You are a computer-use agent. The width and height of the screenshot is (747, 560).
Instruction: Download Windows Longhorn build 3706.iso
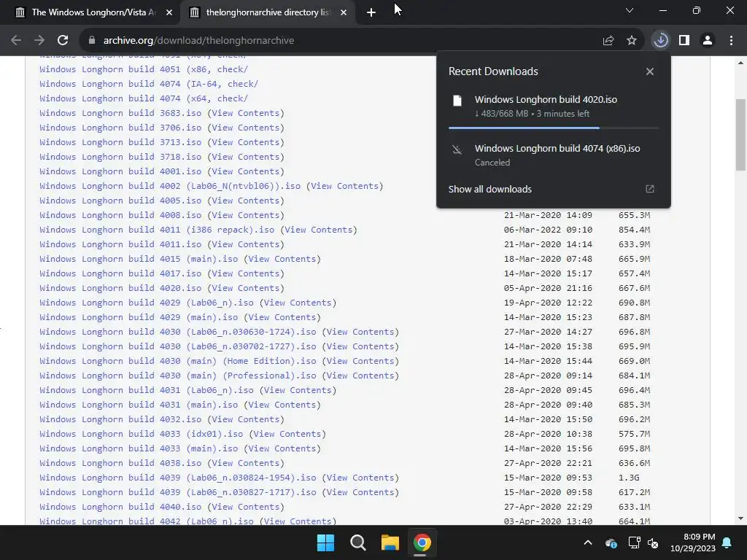120,128
